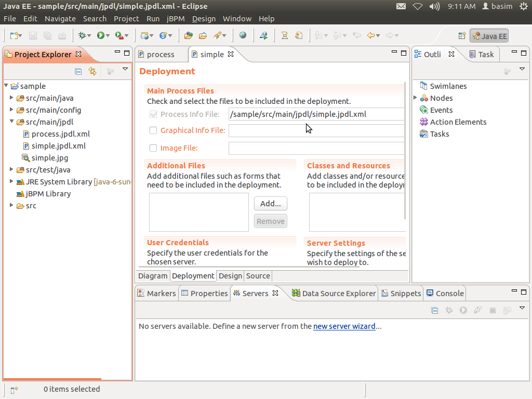
Task: Open the web browser globe icon
Action: 243,35
